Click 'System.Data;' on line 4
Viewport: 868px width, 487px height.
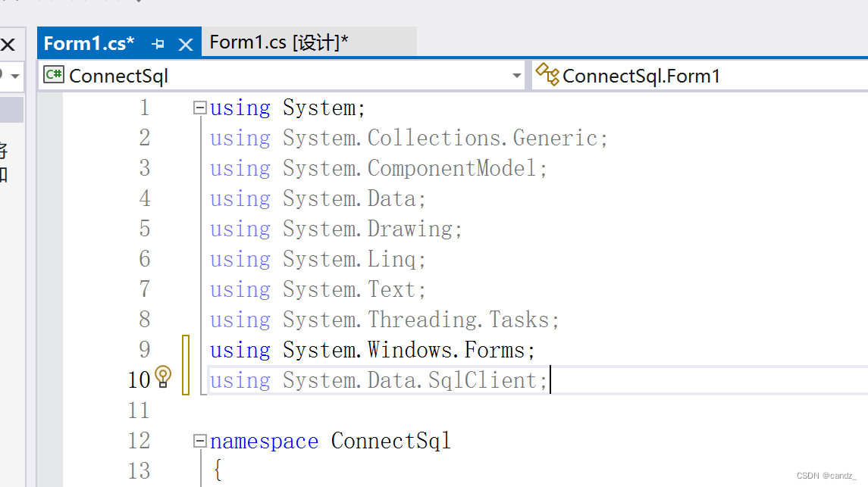click(x=354, y=199)
